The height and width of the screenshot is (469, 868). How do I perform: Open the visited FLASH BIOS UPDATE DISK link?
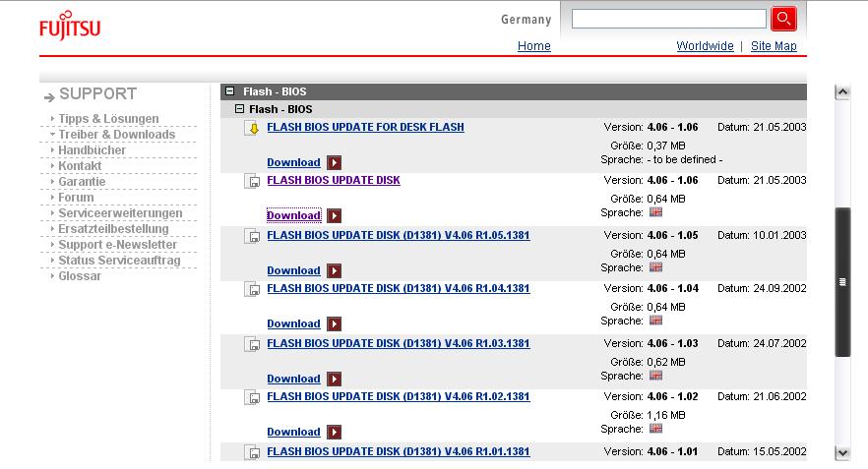pos(334,180)
